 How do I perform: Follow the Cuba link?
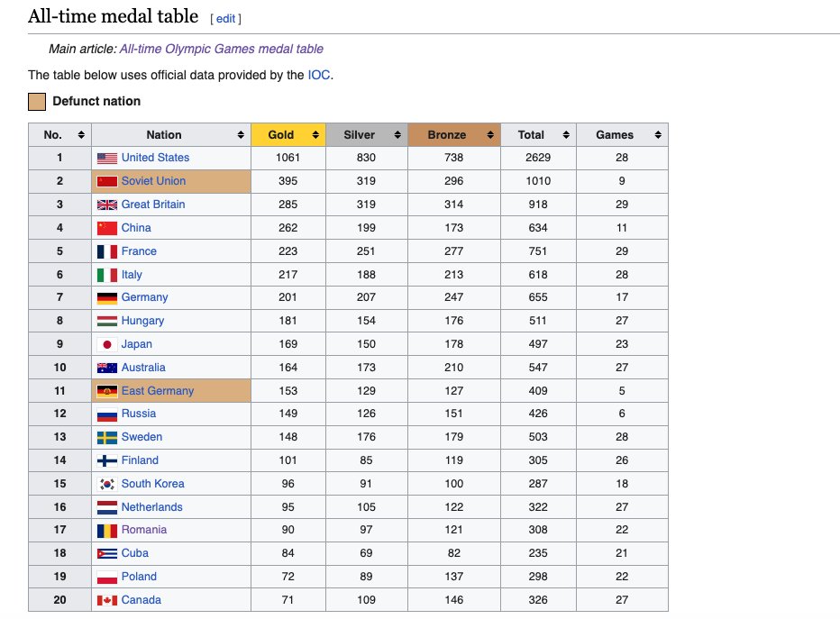click(x=135, y=553)
